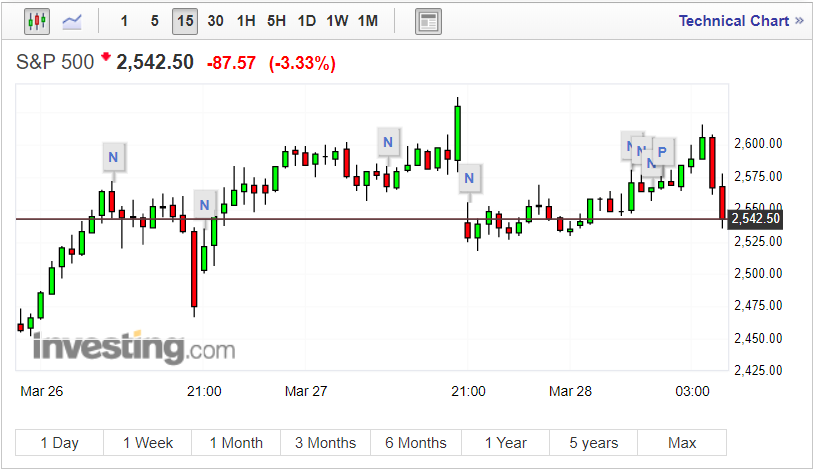820x470 pixels.
Task: Select the 1 minute interval
Action: [124, 21]
